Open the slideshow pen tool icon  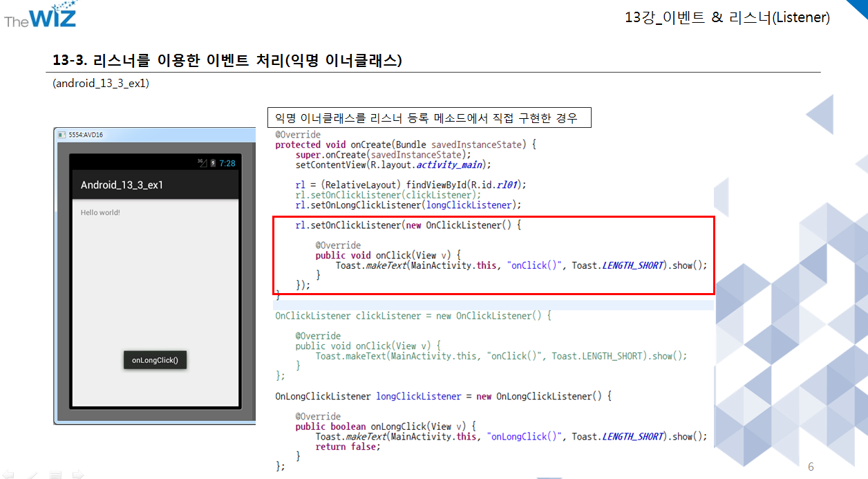[x=32, y=474]
